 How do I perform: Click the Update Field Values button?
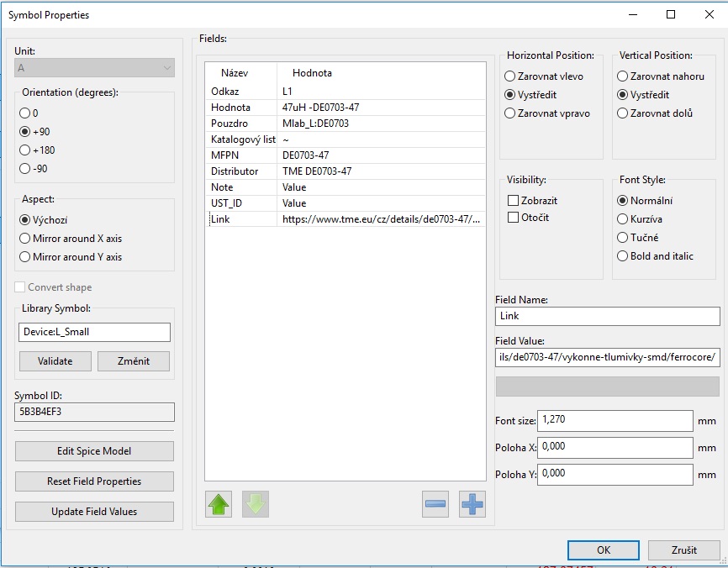[94, 512]
